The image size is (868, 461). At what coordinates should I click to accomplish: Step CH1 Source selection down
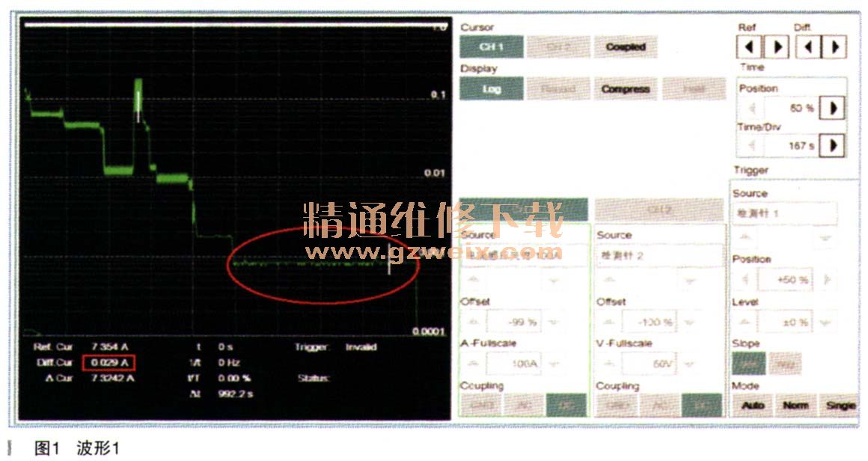(553, 280)
